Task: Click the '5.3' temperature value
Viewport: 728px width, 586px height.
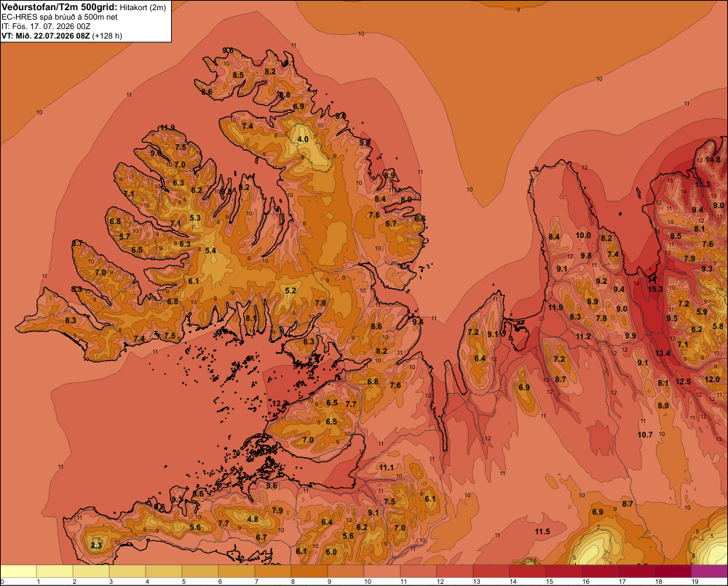Action: coord(195,218)
